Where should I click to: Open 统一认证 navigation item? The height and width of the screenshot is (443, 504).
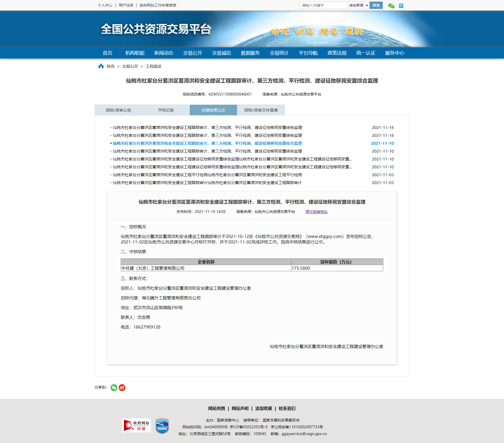[366, 53]
